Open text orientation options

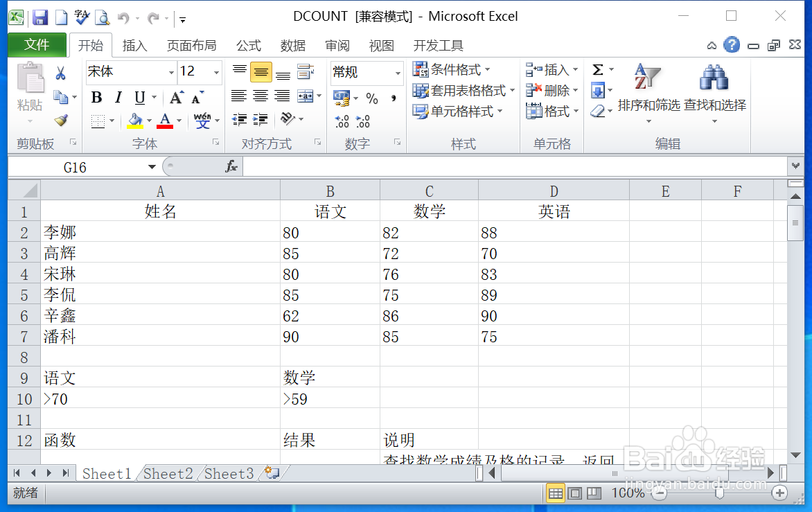[x=288, y=119]
